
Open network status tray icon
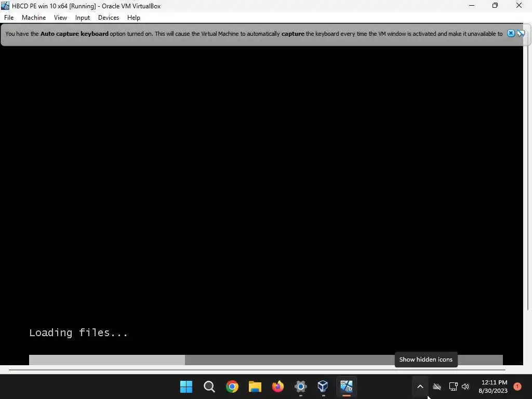coord(453,387)
